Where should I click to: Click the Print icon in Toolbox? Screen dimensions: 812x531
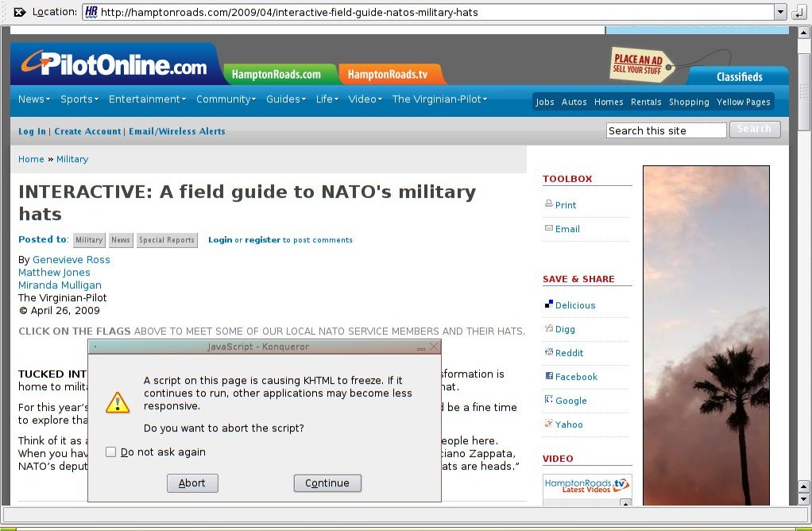[548, 204]
